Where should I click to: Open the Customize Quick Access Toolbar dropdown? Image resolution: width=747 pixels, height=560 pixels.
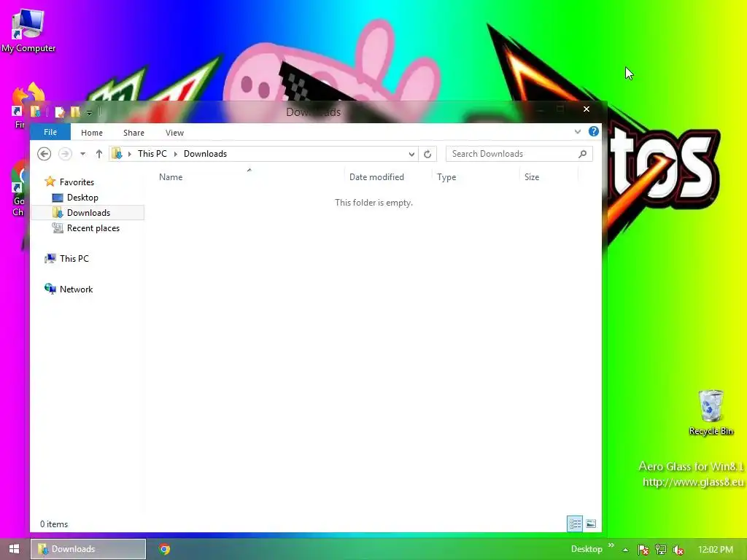tap(89, 113)
